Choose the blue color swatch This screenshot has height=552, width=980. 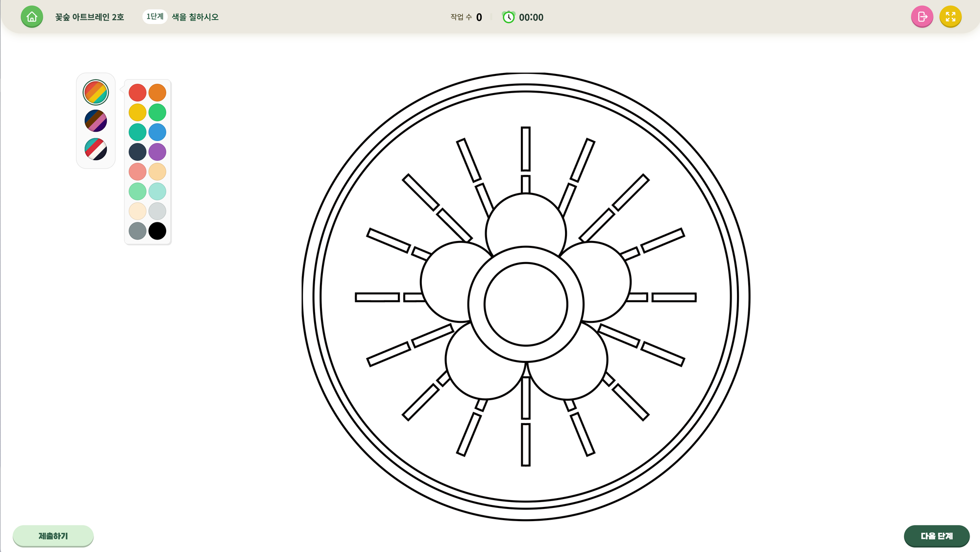(x=157, y=132)
